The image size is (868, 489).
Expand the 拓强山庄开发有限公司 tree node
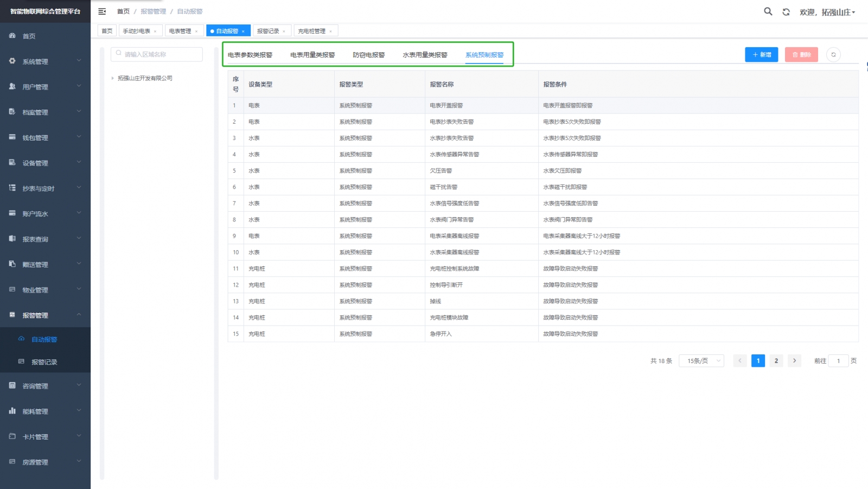113,78
